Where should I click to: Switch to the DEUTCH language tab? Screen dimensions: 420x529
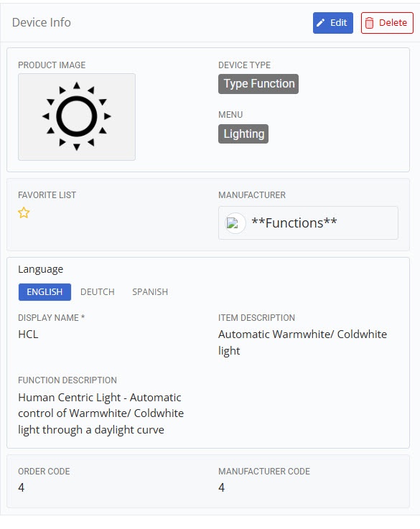pos(98,292)
